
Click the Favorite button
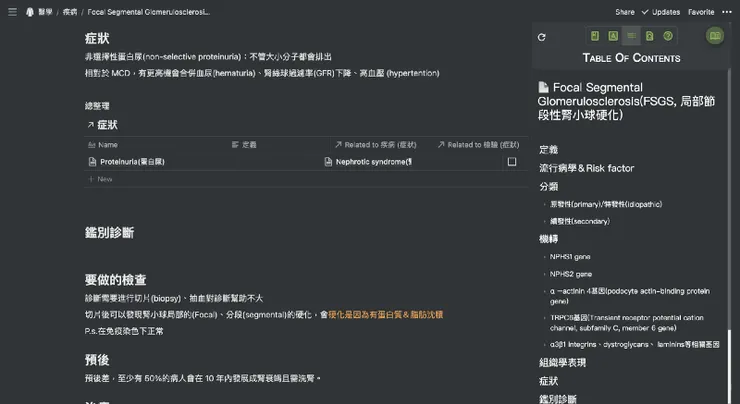(701, 12)
